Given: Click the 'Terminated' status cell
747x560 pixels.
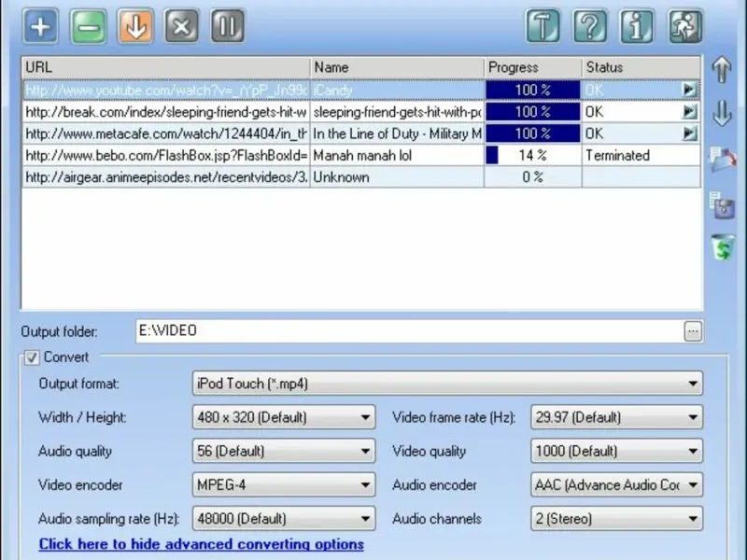Looking at the screenshot, I should [x=641, y=155].
